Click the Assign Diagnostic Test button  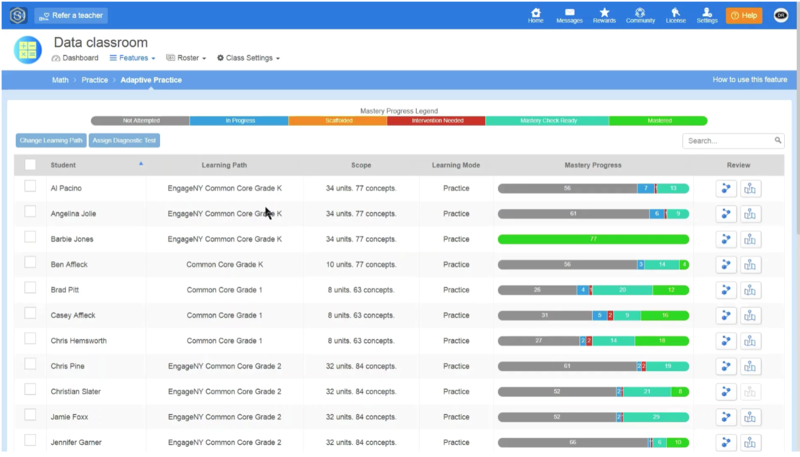pyautogui.click(x=125, y=141)
